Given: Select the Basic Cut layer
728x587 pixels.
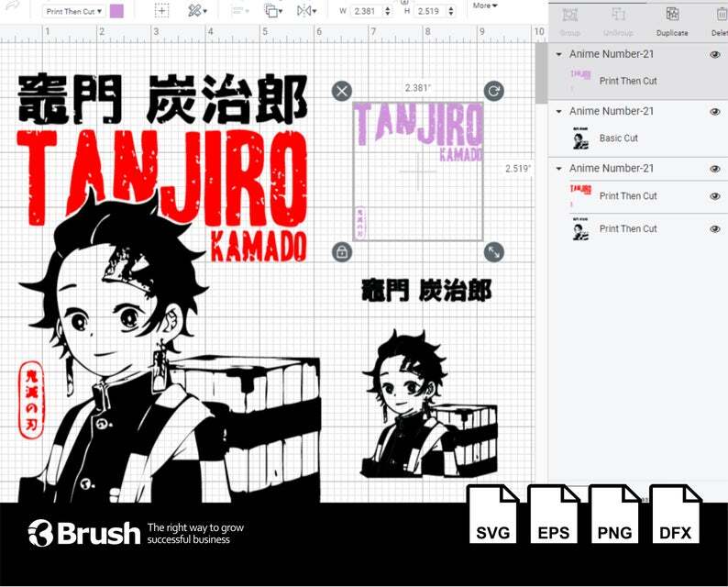Looking at the screenshot, I should (638, 138).
